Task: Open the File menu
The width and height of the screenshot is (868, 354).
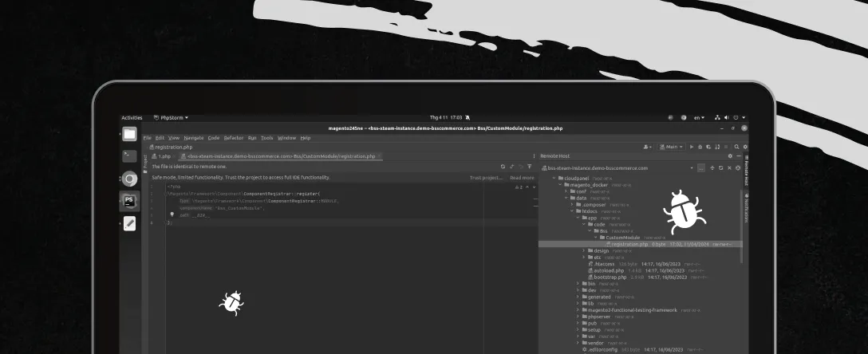Action: 147,138
